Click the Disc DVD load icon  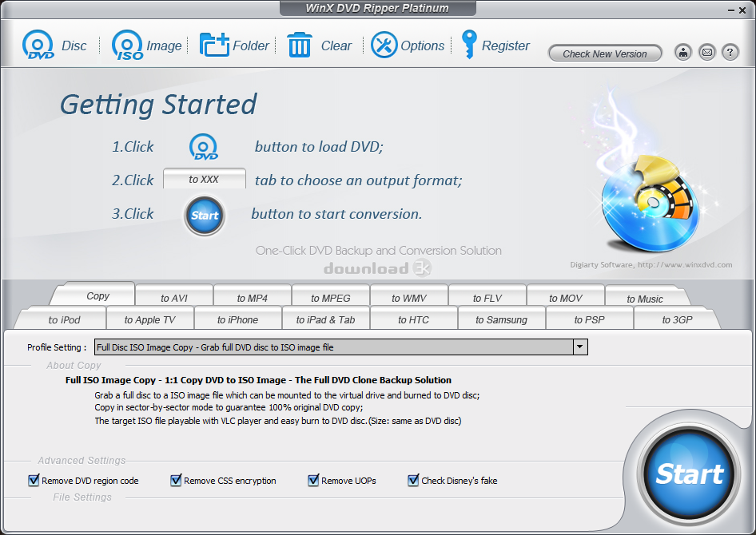[x=38, y=46]
